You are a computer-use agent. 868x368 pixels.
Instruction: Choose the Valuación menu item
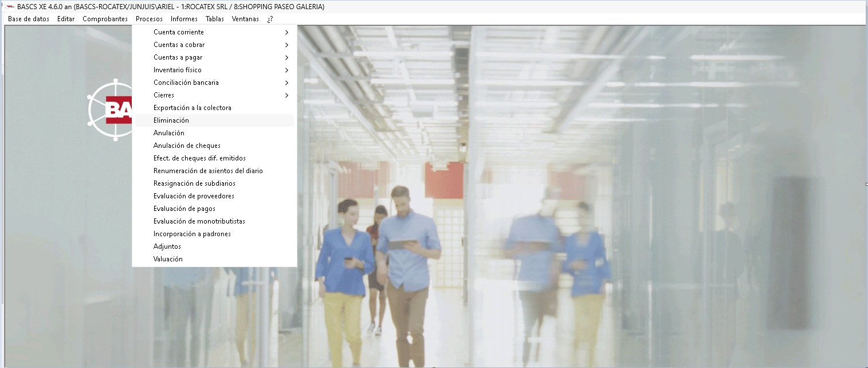point(168,259)
